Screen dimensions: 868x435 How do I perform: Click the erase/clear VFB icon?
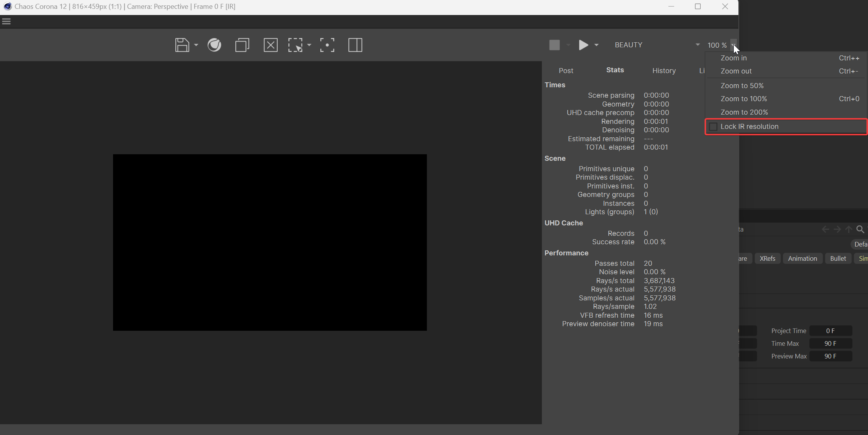tap(270, 45)
